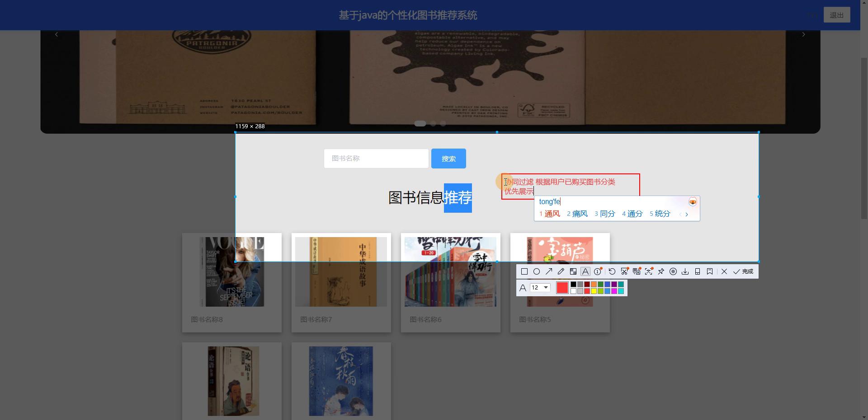Start screen recording from toolbar

click(x=673, y=271)
